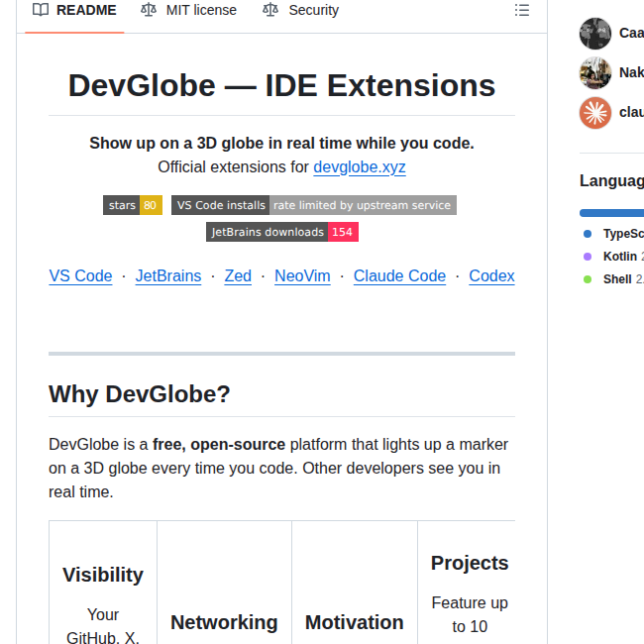Open the README outline list icon
Image resolution: width=644 pixels, height=644 pixels.
(x=521, y=10)
